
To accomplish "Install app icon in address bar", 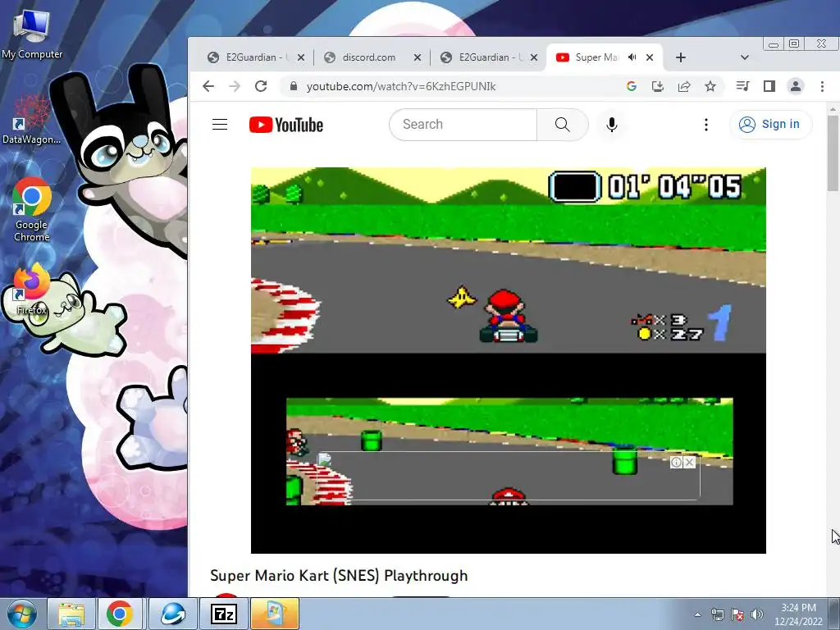I will (x=658, y=86).
